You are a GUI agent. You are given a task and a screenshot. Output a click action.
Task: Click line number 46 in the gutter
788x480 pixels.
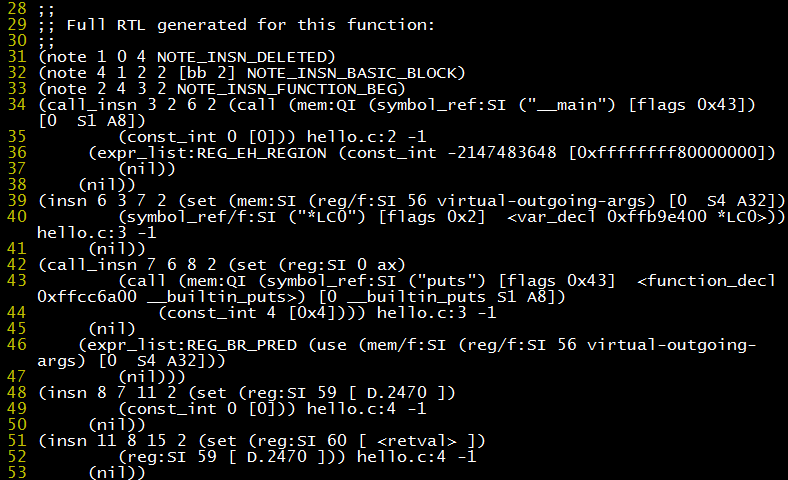(14, 345)
